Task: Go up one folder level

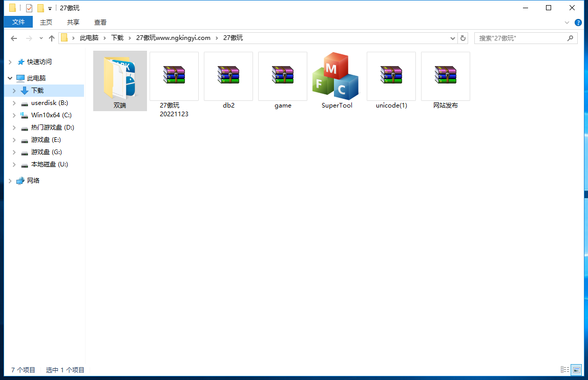Action: pyautogui.click(x=51, y=38)
